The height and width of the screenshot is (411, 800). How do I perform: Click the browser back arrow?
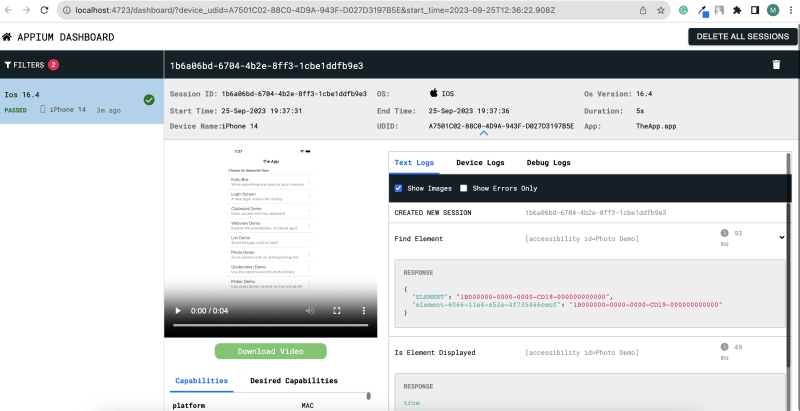pyautogui.click(x=9, y=10)
